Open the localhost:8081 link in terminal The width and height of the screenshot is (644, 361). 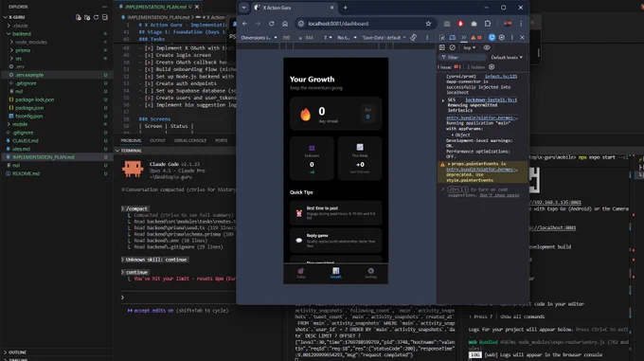pyautogui.click(x=552, y=227)
